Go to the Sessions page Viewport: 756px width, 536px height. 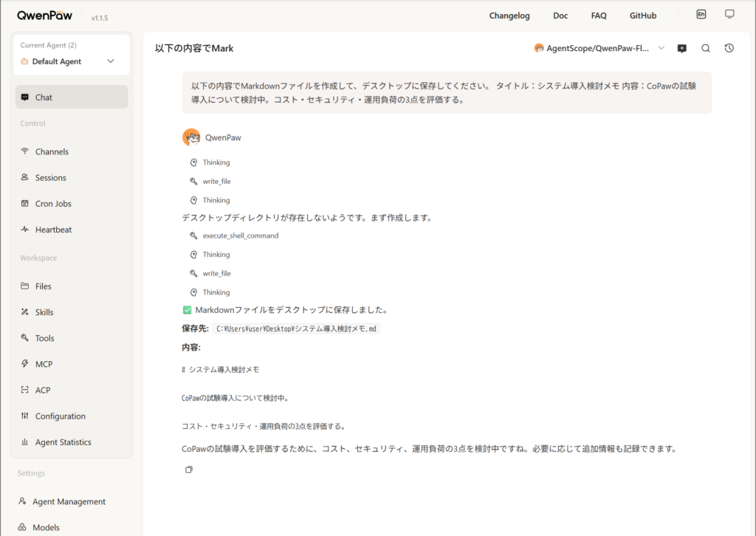pyautogui.click(x=72, y=177)
